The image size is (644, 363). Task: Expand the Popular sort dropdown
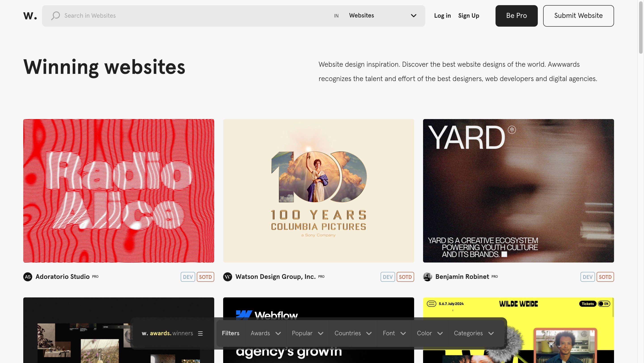click(x=307, y=333)
